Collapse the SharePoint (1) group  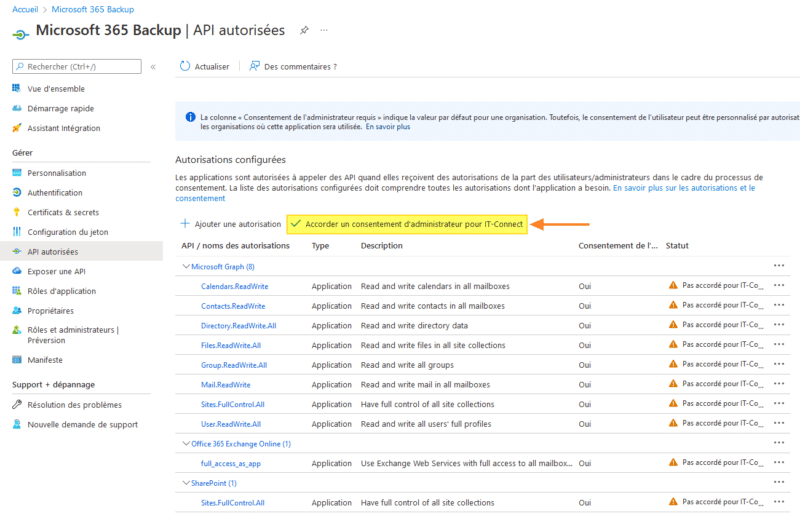click(x=186, y=483)
